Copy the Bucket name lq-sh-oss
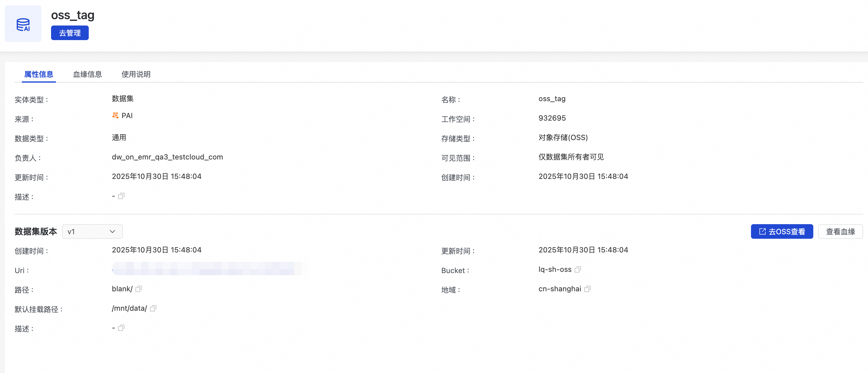This screenshot has width=868, height=373. 577,269
